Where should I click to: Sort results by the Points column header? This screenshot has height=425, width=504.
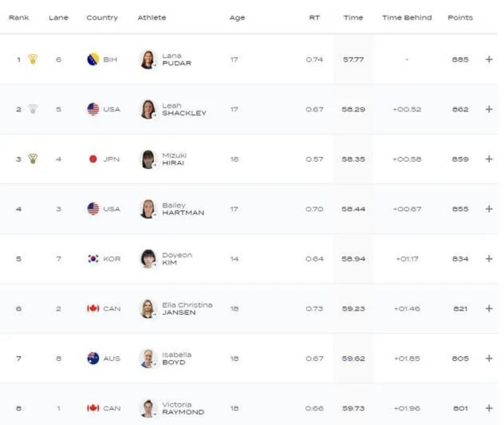click(460, 18)
